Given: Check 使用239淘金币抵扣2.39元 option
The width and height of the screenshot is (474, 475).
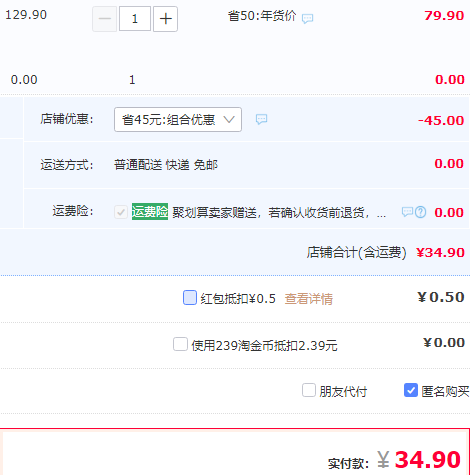Looking at the screenshot, I should point(180,344).
